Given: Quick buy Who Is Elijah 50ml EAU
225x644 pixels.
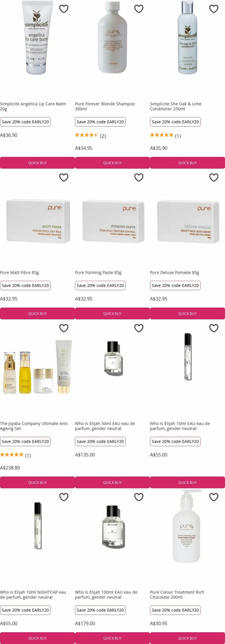Looking at the screenshot, I should coord(112,482).
